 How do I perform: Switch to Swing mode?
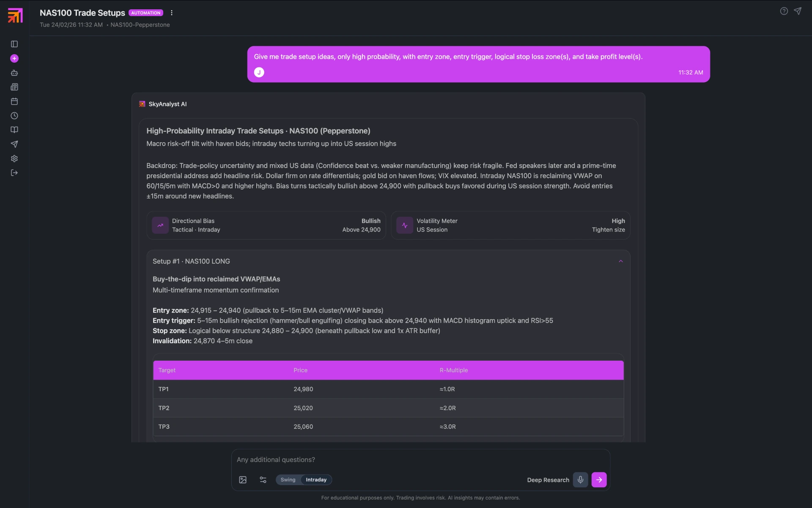point(288,480)
